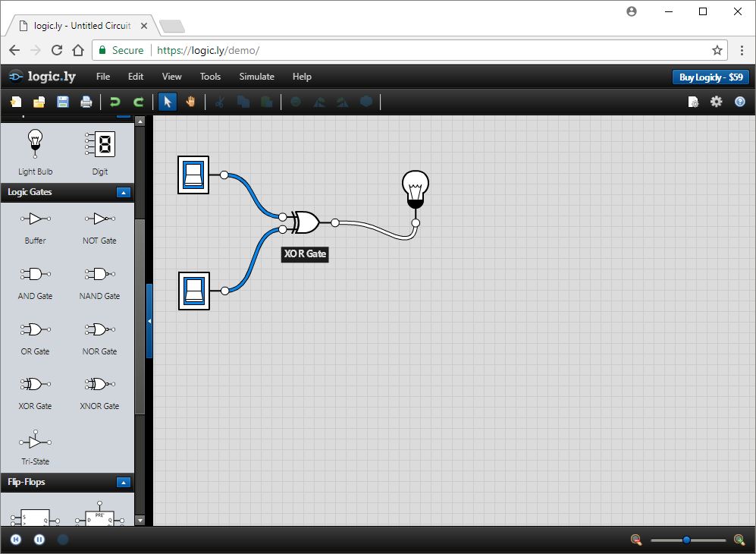Click the green undo arrow

[x=115, y=102]
